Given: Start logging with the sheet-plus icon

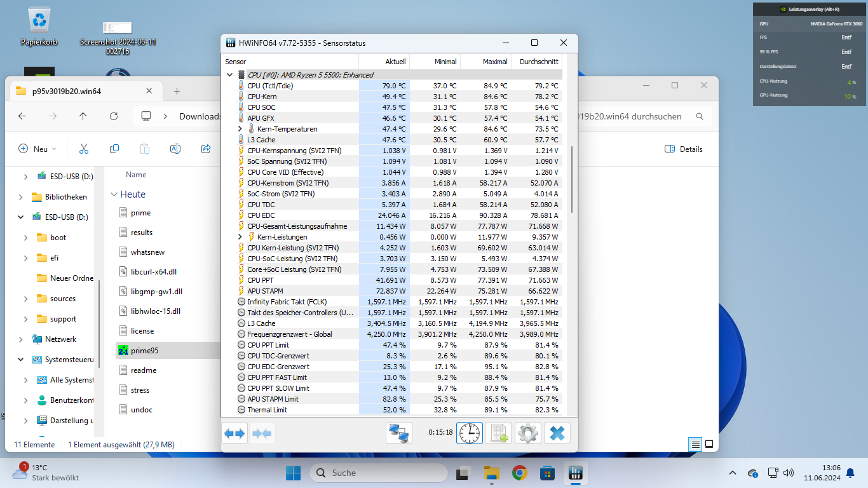Looking at the screenshot, I should click(x=498, y=433).
